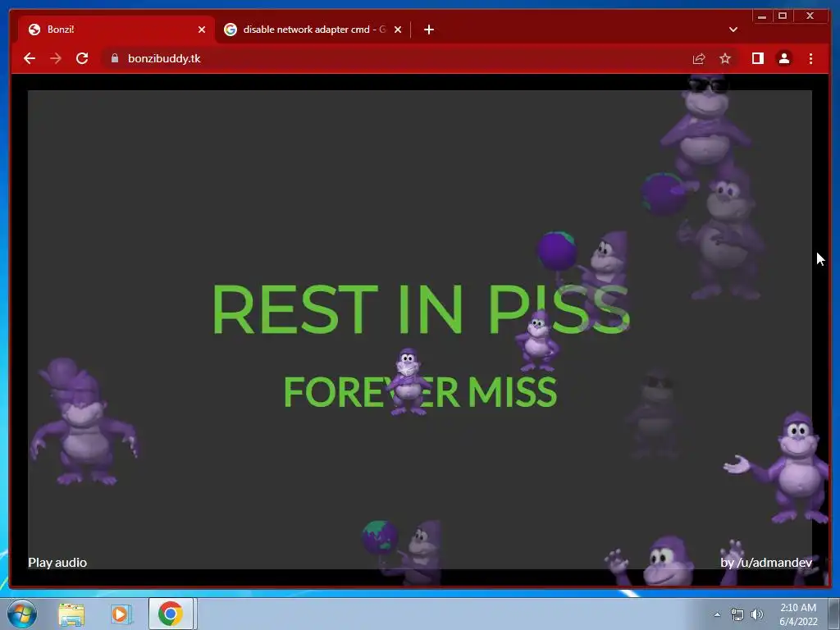This screenshot has height=630, width=840.
Task: Maximize the Chrome window
Action: click(x=782, y=16)
